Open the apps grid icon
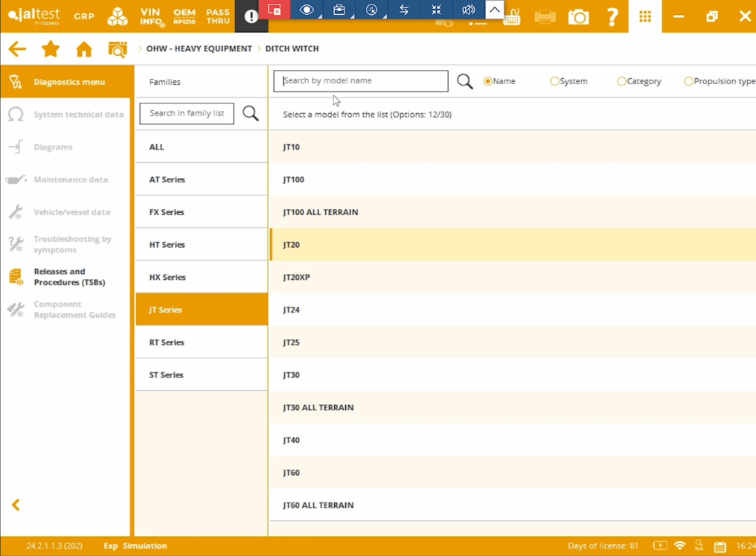This screenshot has width=756, height=556. [x=645, y=16]
